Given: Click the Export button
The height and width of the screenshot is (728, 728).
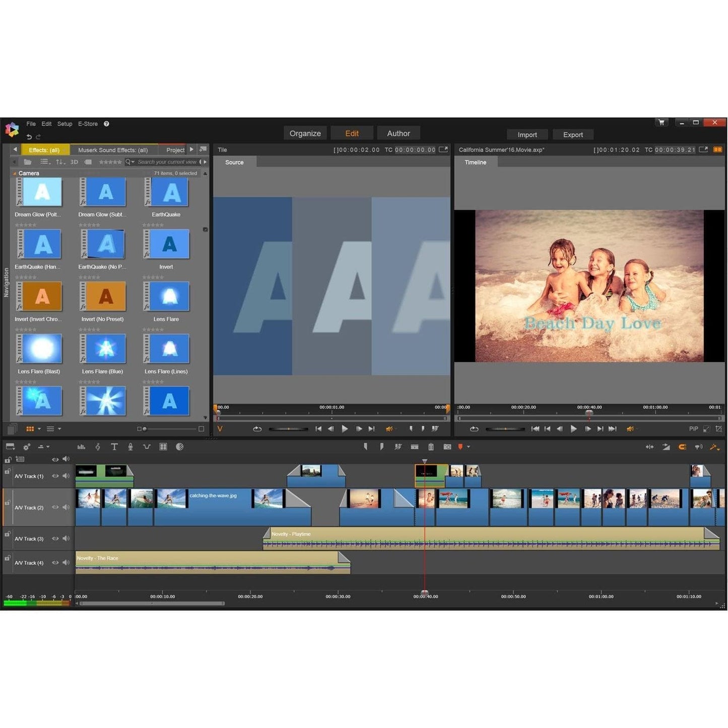Looking at the screenshot, I should 573,135.
